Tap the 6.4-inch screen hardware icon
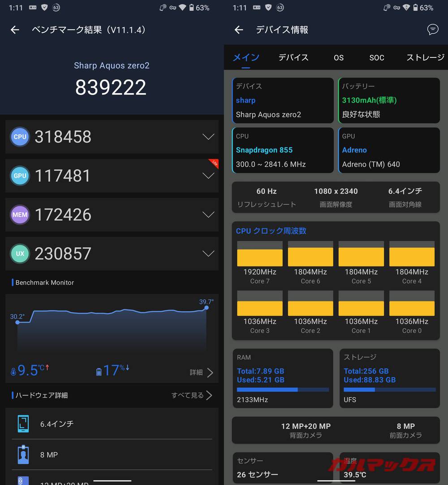This screenshot has height=485, width=448. [23, 424]
